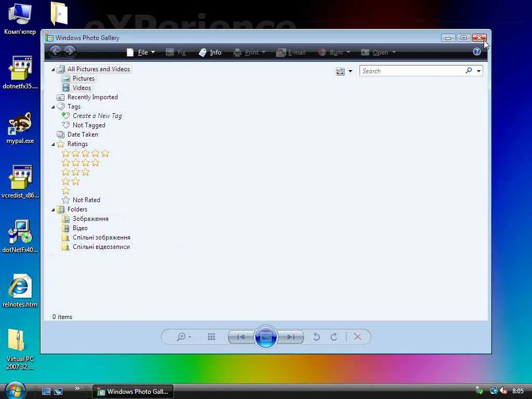Viewport: 532px width, 399px height.
Task: Select the relnotes.htm desktop icon
Action: point(20,291)
